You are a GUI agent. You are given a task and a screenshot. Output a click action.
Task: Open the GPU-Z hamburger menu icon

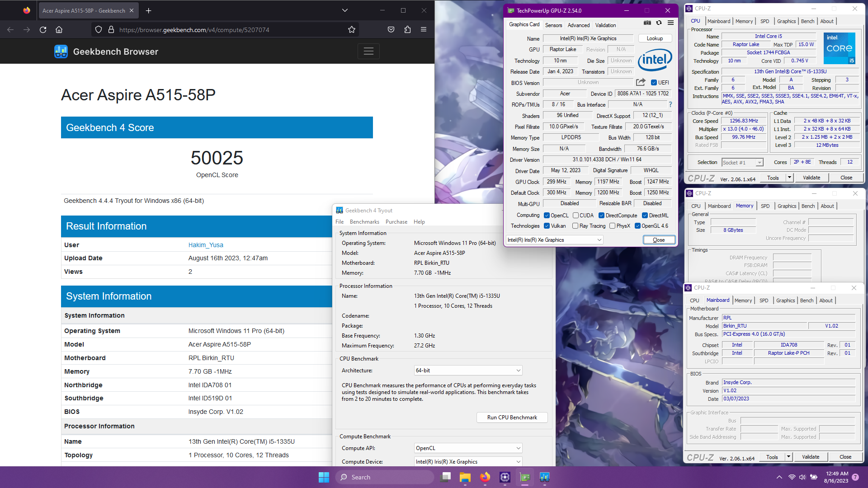671,23
